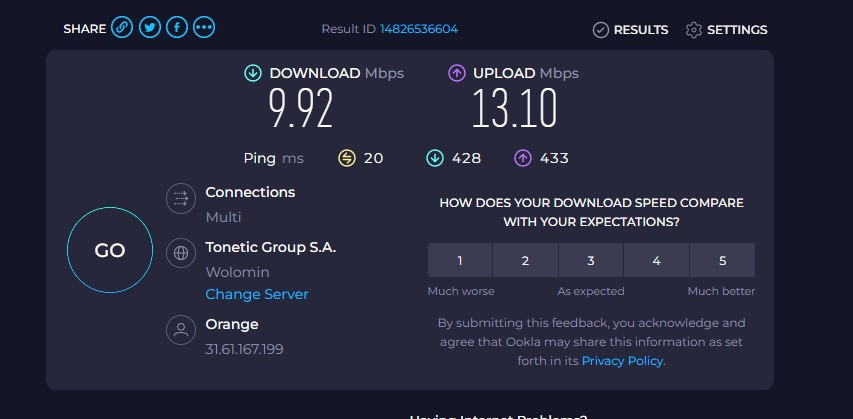Image resolution: width=853 pixels, height=419 pixels.
Task: Open more share options icon
Action: pyautogui.click(x=204, y=28)
